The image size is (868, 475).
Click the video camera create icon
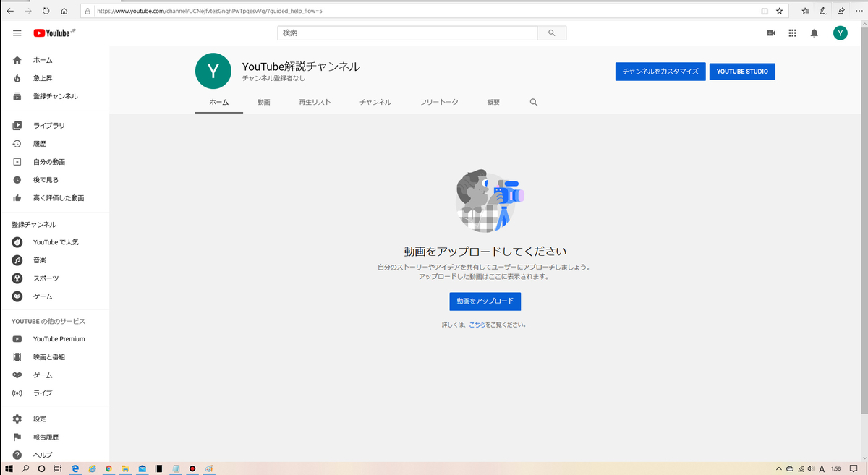click(770, 33)
